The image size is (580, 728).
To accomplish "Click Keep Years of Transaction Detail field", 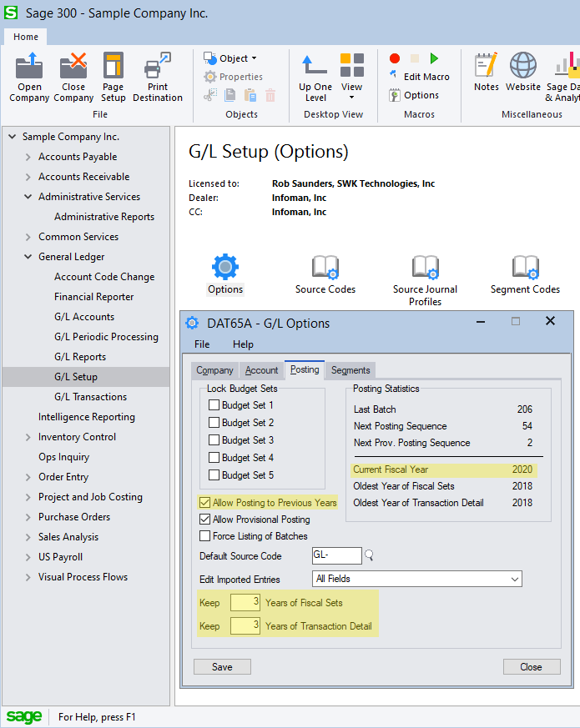I will [245, 626].
